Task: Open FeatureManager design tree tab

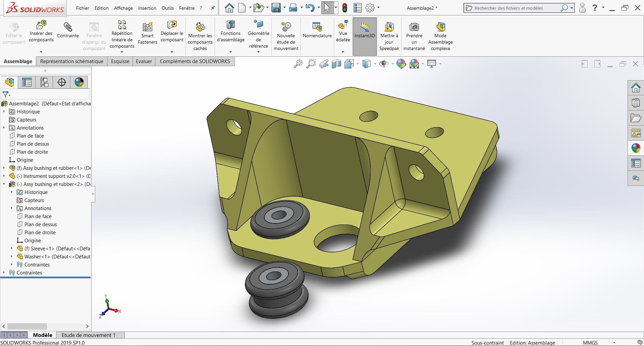Action: [10, 82]
